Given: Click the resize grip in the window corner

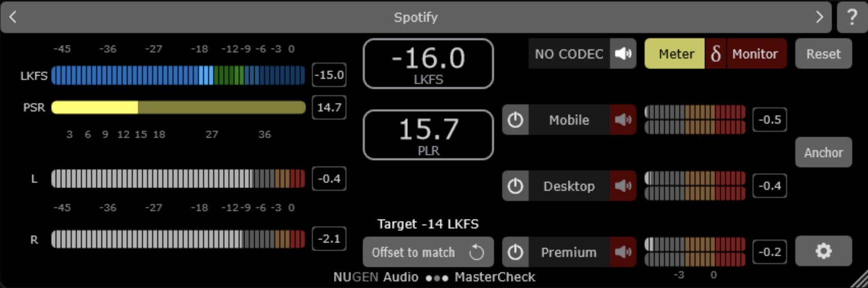Looking at the screenshot, I should pos(859,279).
